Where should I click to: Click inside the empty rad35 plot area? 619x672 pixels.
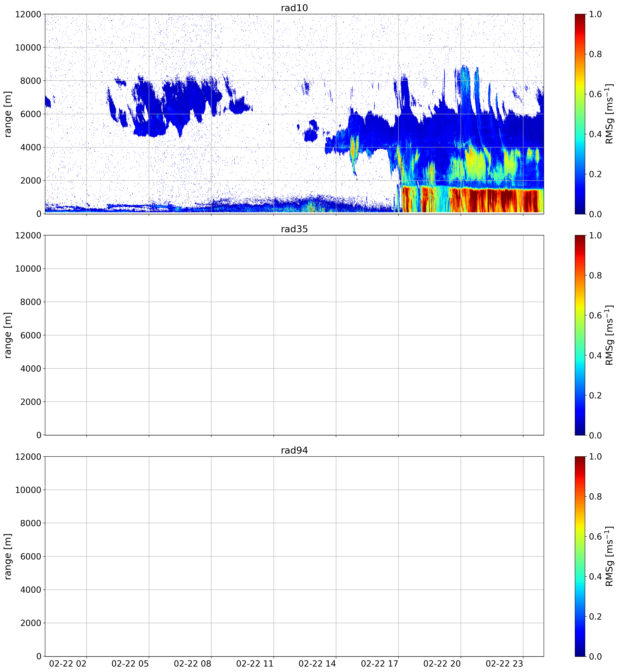294,335
